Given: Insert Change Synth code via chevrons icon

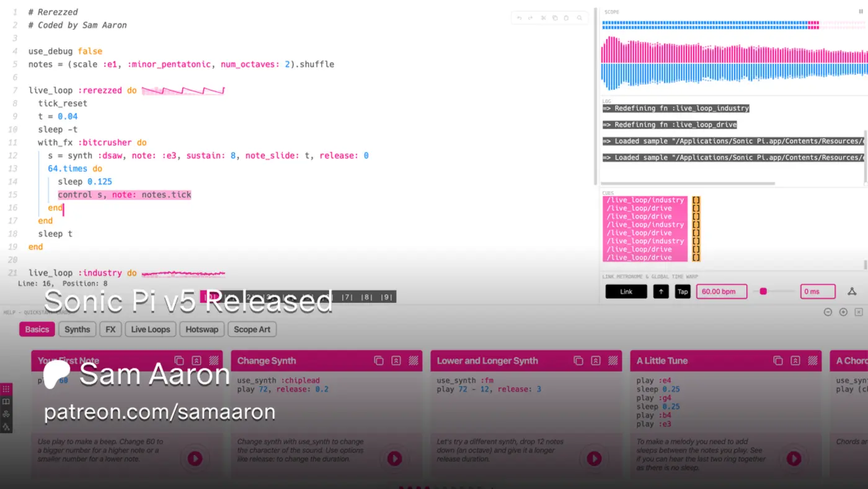Looking at the screenshot, I should [x=396, y=361].
